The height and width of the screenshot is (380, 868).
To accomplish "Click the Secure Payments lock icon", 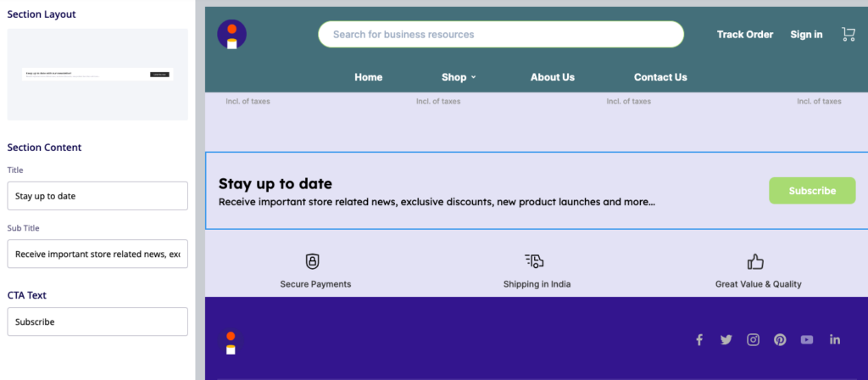I will pos(313,261).
